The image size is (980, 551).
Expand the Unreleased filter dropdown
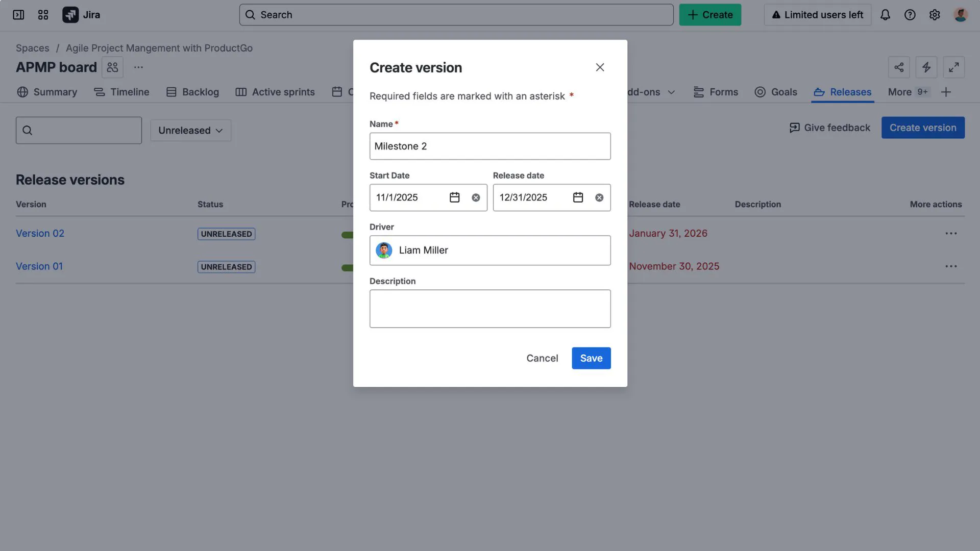click(x=190, y=130)
